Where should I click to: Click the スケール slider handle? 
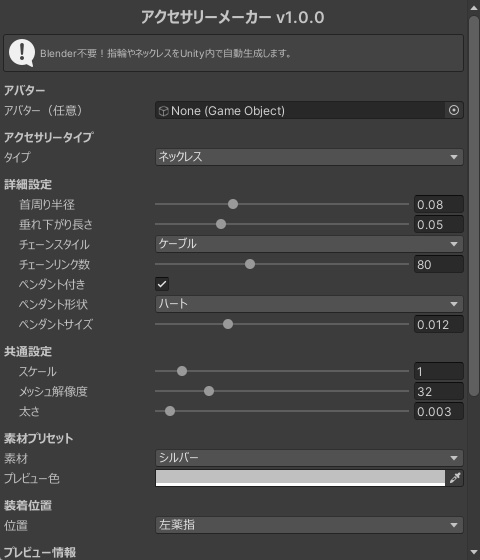(x=182, y=371)
